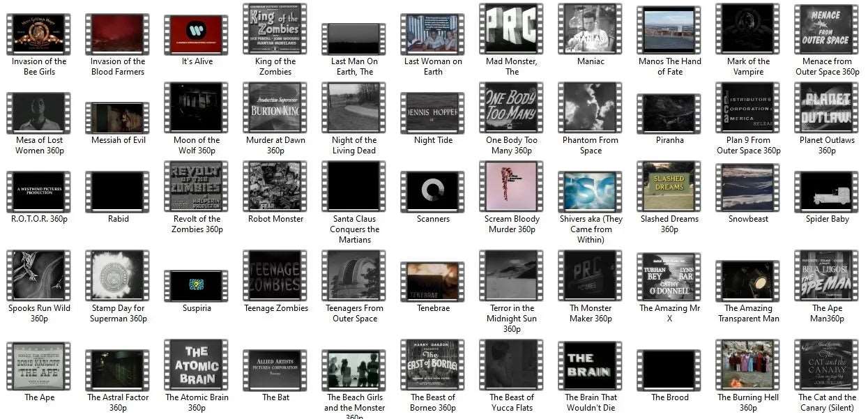This screenshot has width=868, height=419.
Task: Click the It's Alive file label
Action: pos(197,61)
